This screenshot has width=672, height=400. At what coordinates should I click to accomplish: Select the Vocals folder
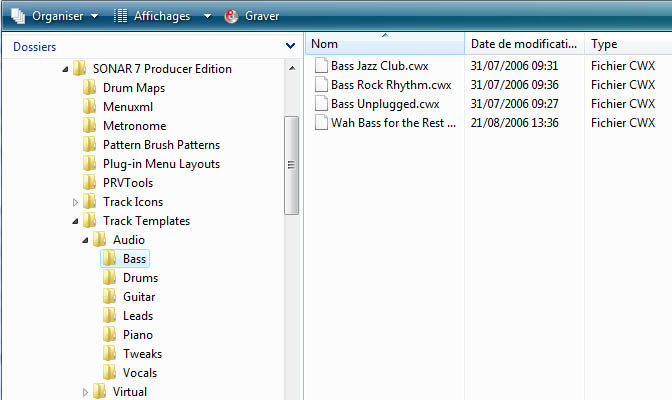[140, 373]
